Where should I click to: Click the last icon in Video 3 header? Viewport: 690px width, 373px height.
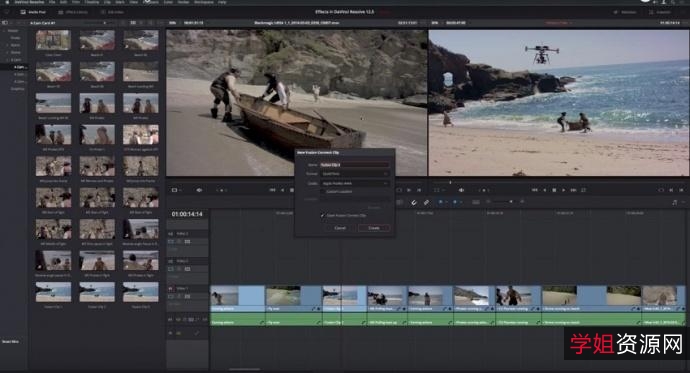point(187,241)
